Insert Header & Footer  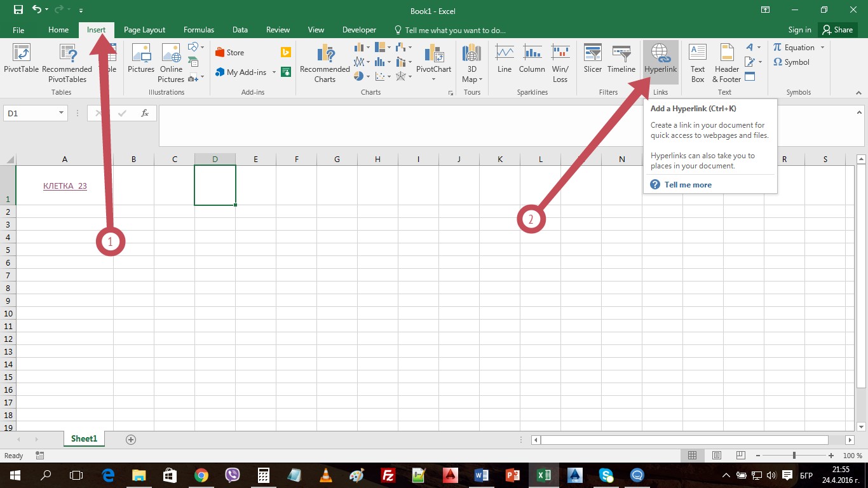(726, 62)
